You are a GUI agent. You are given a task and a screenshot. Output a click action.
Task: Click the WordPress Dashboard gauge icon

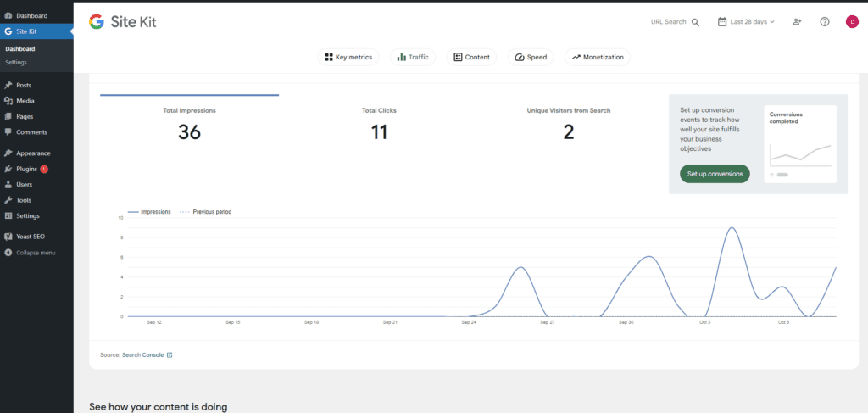pos(8,15)
